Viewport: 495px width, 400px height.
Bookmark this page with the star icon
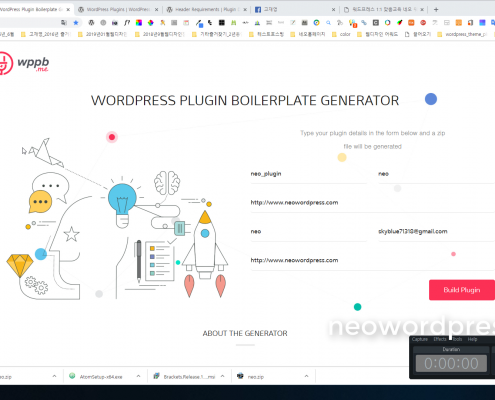76,23
